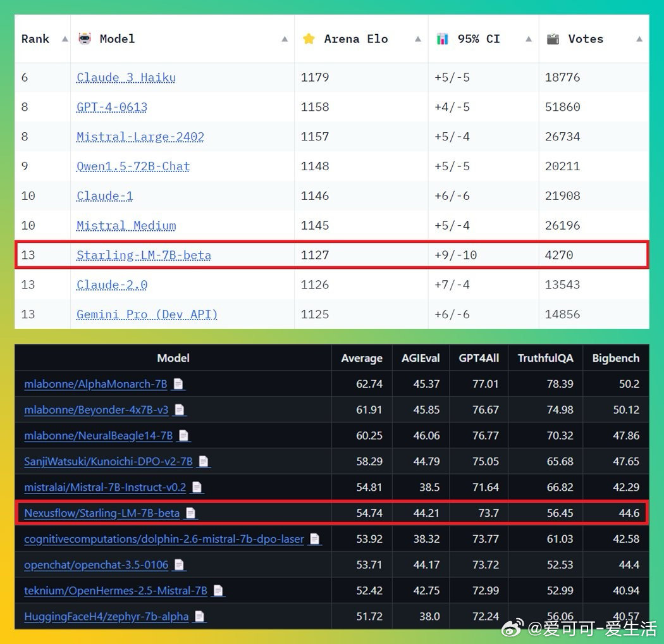This screenshot has height=644, width=664.
Task: Sort by Arena Elo column arrow
Action: coord(418,39)
